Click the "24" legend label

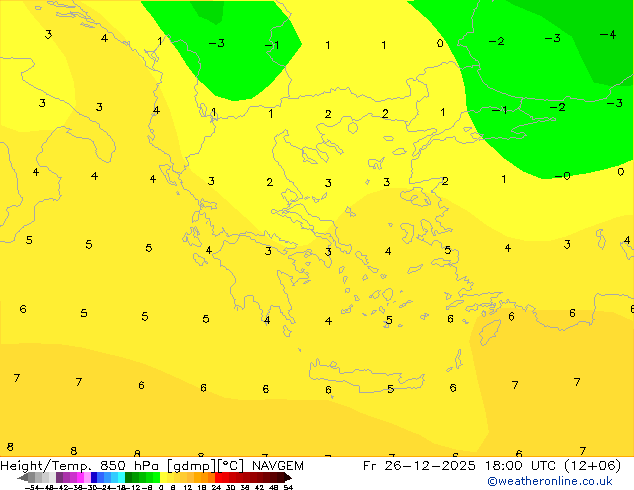point(216,488)
